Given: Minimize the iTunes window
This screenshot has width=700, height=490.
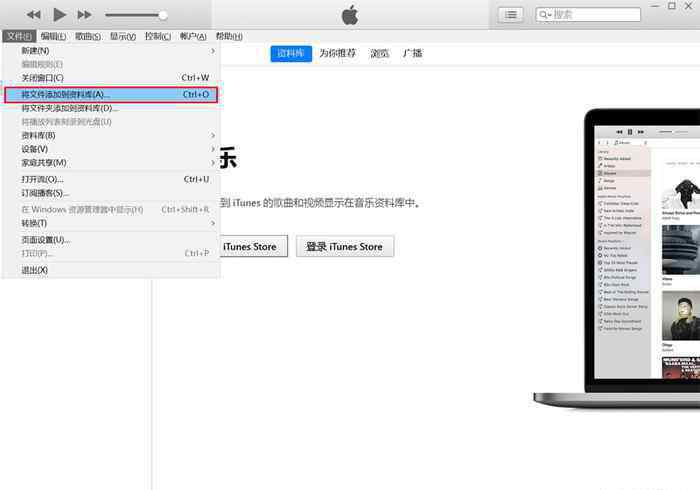Looking at the screenshot, I should point(655,6).
